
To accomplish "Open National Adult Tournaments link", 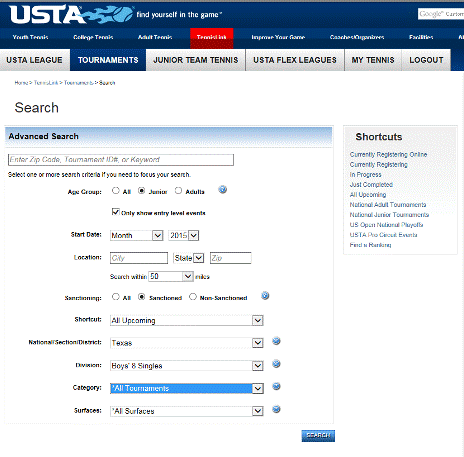I will (x=388, y=205).
